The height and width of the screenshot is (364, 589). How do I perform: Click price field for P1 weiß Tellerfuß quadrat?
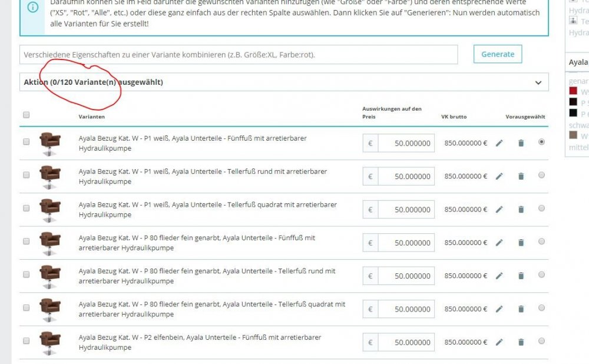406,209
